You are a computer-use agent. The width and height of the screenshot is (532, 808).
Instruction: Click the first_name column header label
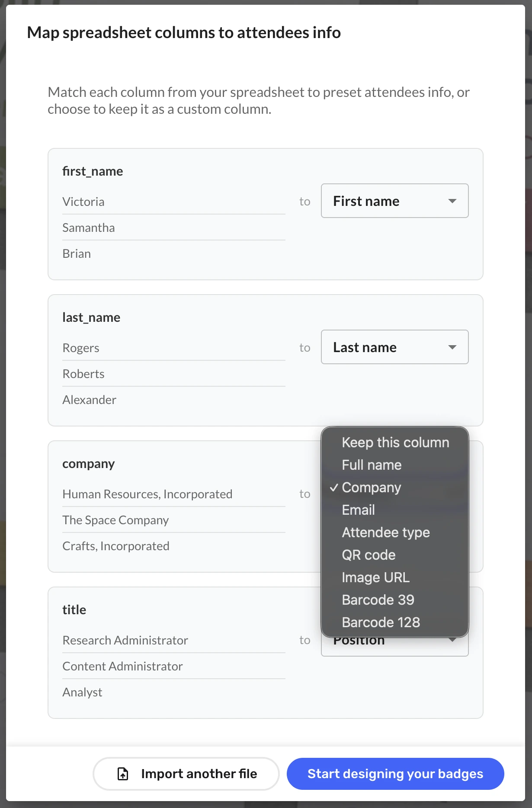(x=93, y=171)
